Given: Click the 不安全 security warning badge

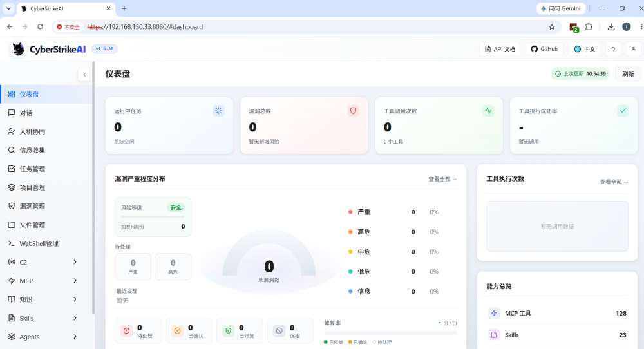Looking at the screenshot, I should pyautogui.click(x=68, y=27).
